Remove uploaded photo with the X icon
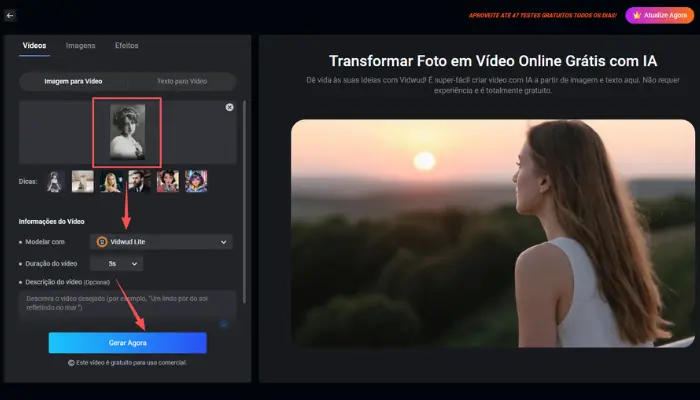Screen dimensions: 700x400 coord(229,107)
